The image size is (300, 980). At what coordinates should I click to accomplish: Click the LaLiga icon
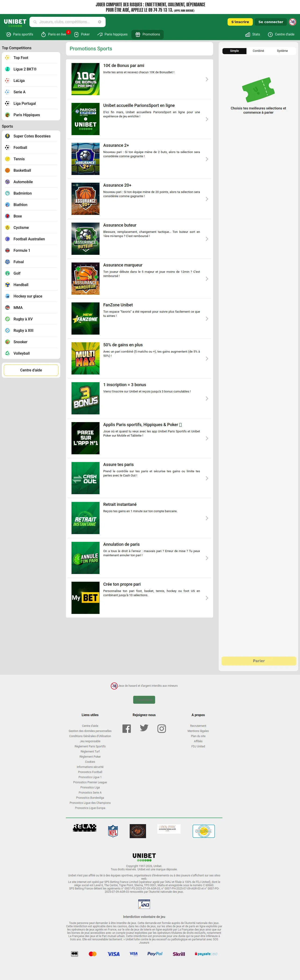tap(7, 81)
